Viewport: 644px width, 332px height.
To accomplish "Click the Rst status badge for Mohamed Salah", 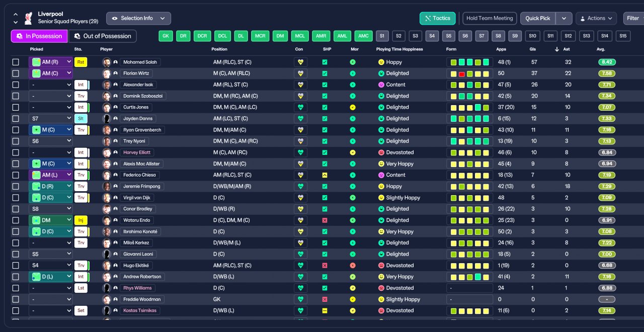I will coord(80,62).
